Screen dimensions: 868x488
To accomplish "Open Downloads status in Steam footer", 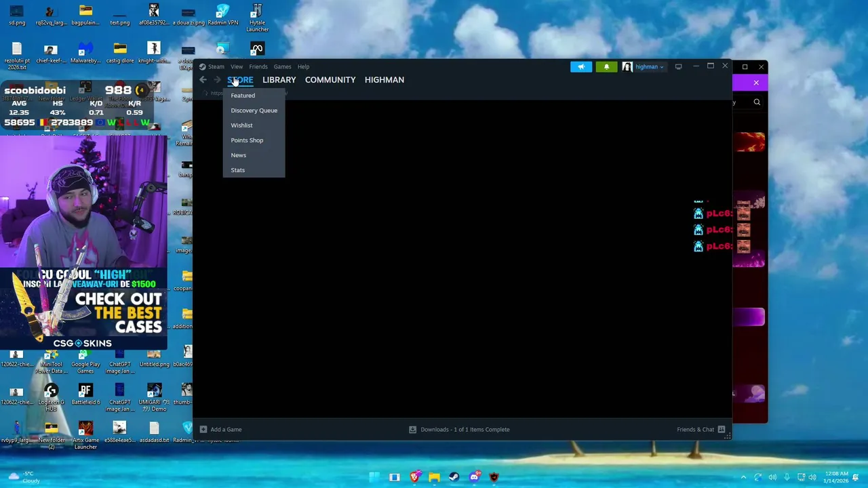I will pos(459,430).
